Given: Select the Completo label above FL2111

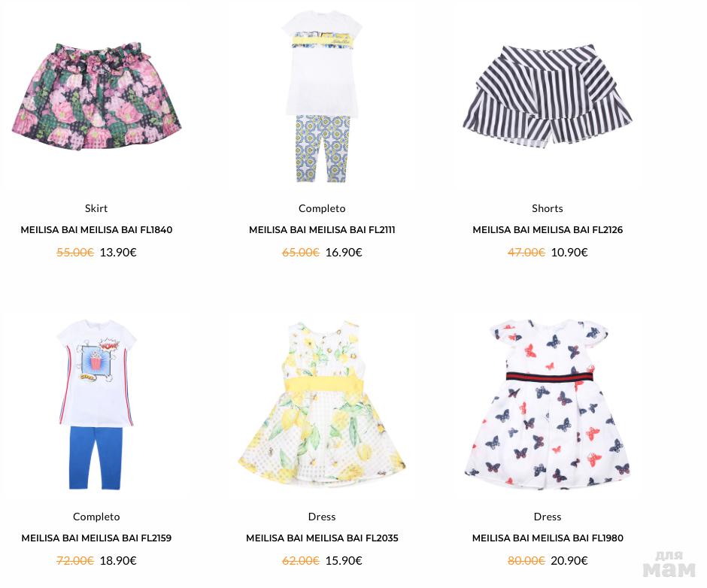Looking at the screenshot, I should coord(322,208).
